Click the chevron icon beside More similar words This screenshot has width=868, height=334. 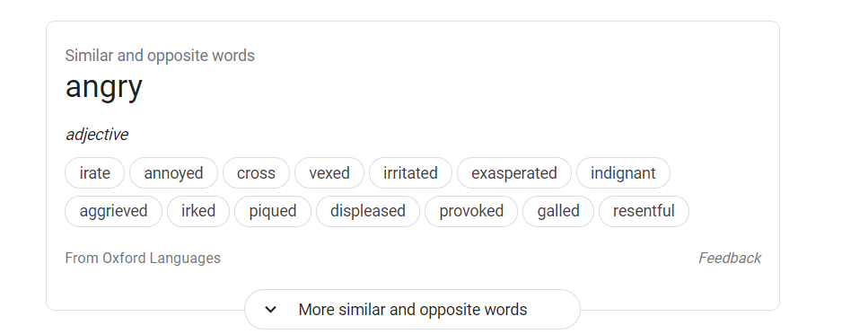[x=271, y=310]
